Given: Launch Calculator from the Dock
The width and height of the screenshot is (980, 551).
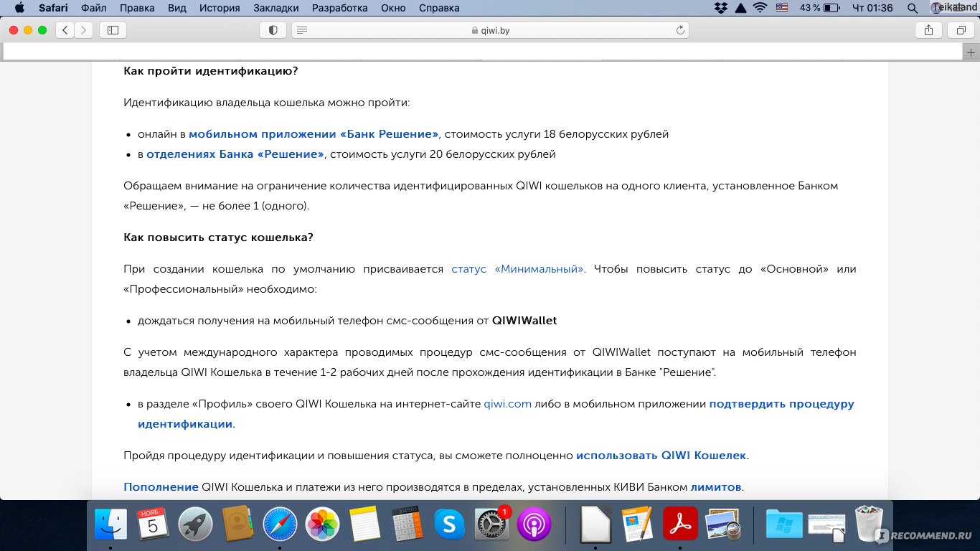Looking at the screenshot, I should pyautogui.click(x=407, y=524).
